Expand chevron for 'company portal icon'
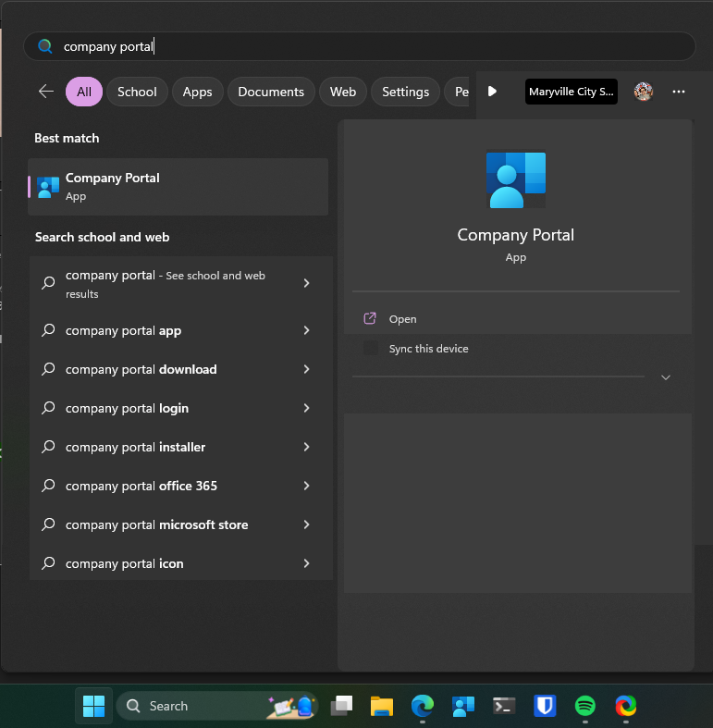Viewport: 713px width, 728px height. point(306,563)
